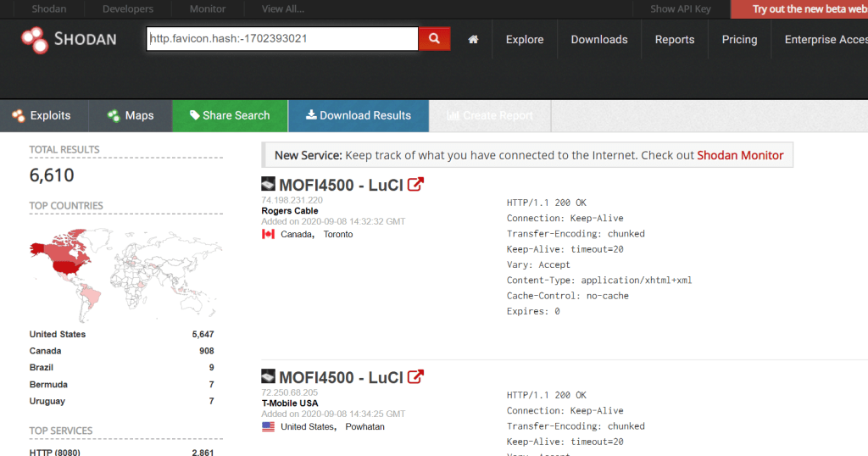The width and height of the screenshot is (868, 456).
Task: Click the Download Results button
Action: point(358,115)
